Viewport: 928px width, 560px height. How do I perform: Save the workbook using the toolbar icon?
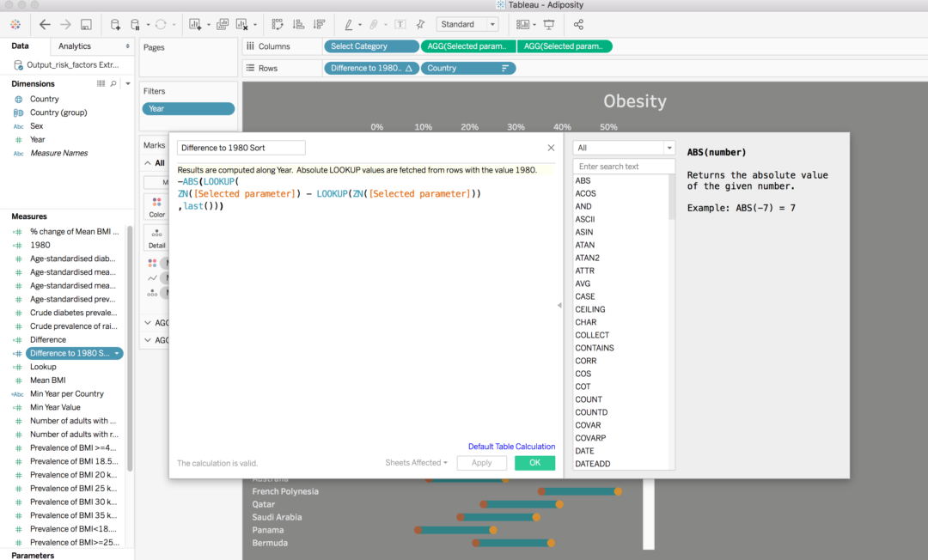[x=85, y=24]
